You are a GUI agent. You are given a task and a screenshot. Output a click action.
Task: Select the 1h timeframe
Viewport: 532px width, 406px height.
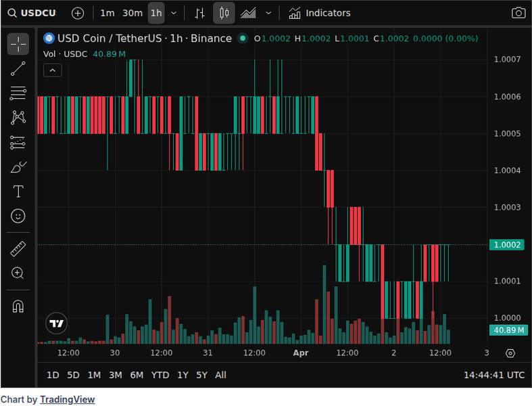click(x=156, y=13)
